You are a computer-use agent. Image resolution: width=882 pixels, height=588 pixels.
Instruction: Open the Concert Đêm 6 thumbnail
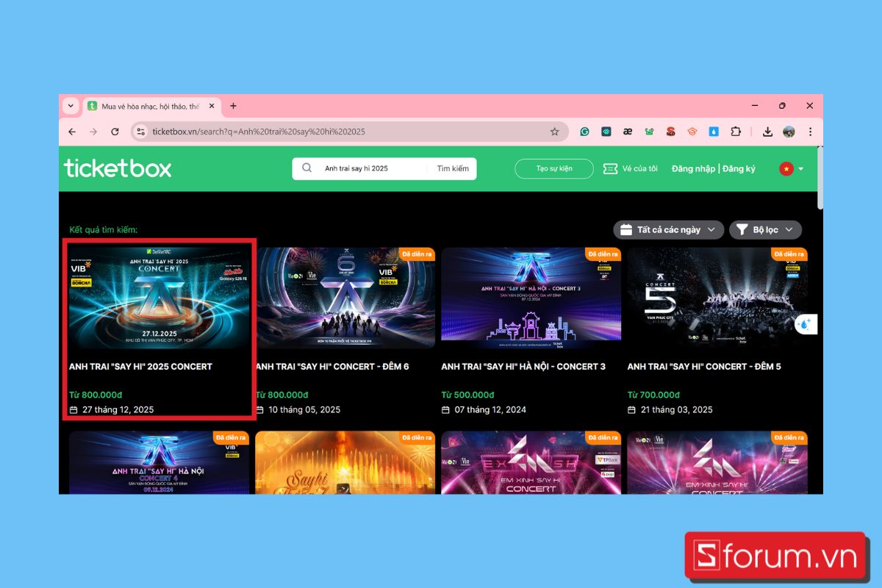coord(345,298)
